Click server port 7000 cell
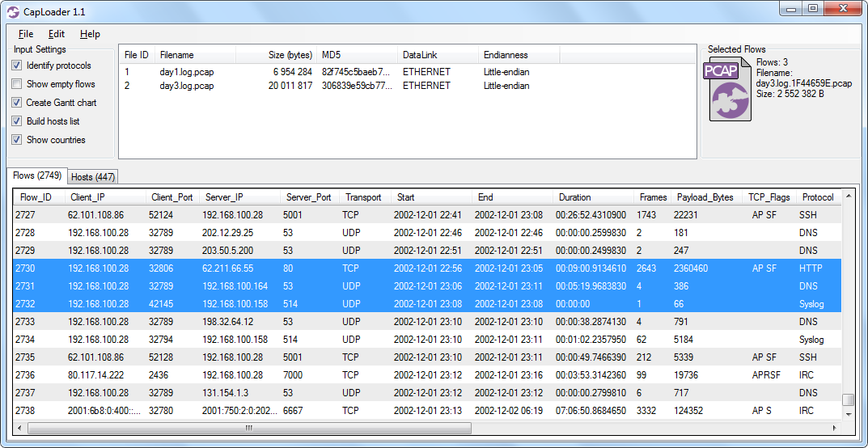 tap(293, 375)
